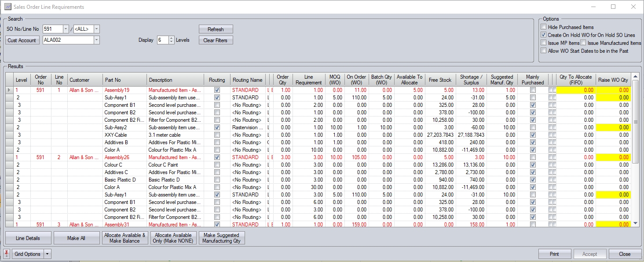The width and height of the screenshot is (644, 262).
Task: Click the row indicator arrow for Assembly19
Action: tap(9, 90)
